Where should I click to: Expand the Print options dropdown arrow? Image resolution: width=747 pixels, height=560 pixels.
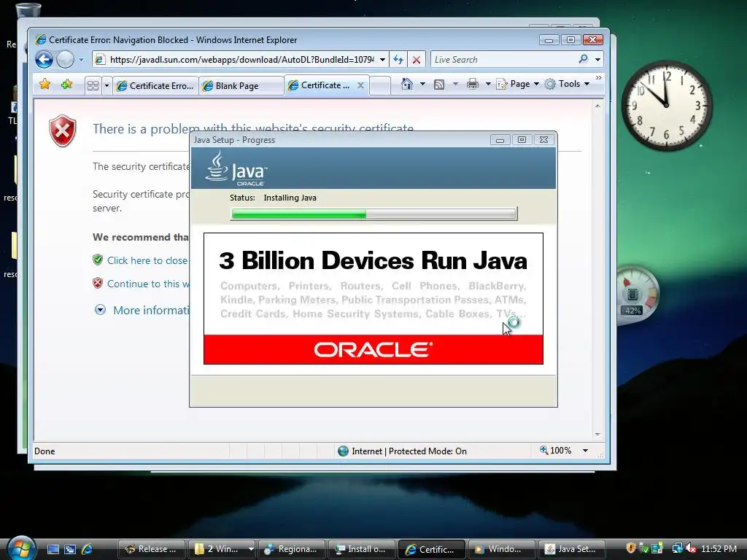coord(488,85)
